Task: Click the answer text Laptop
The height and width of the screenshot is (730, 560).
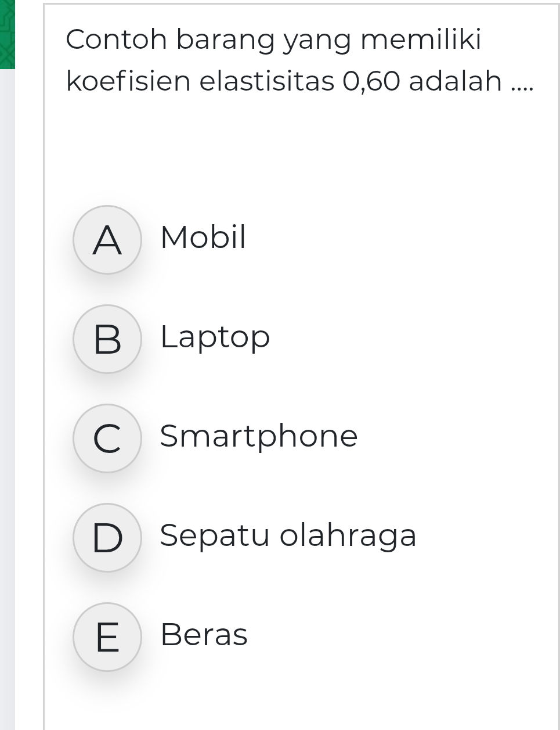Action: tap(215, 337)
